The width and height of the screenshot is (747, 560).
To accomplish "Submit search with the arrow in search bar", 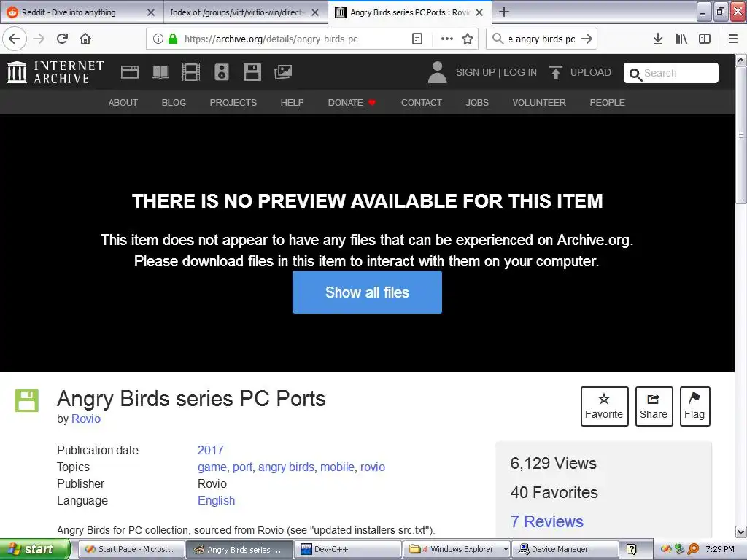I will pos(587,39).
